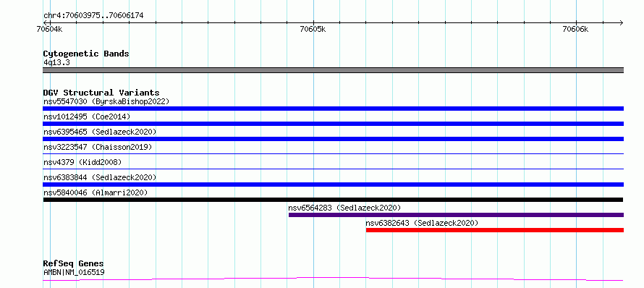Select the red bar for nsv6382643

(495, 230)
